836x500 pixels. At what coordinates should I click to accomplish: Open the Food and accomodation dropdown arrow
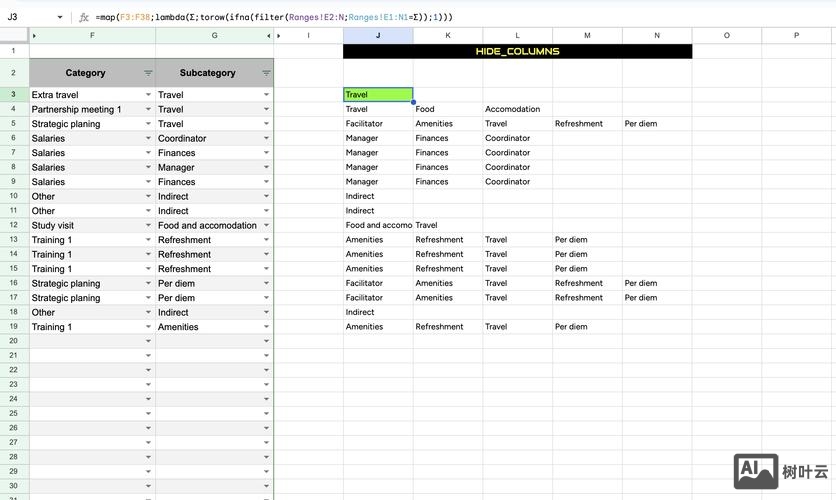tap(266, 226)
